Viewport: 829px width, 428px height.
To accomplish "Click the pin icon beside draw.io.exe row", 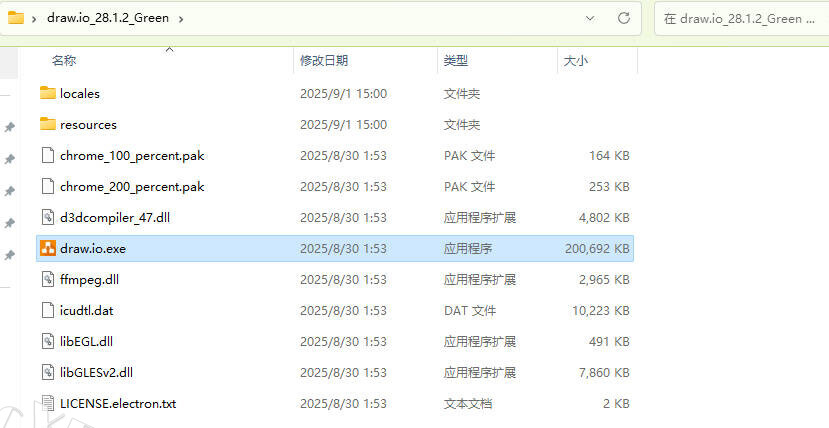I will pos(10,255).
